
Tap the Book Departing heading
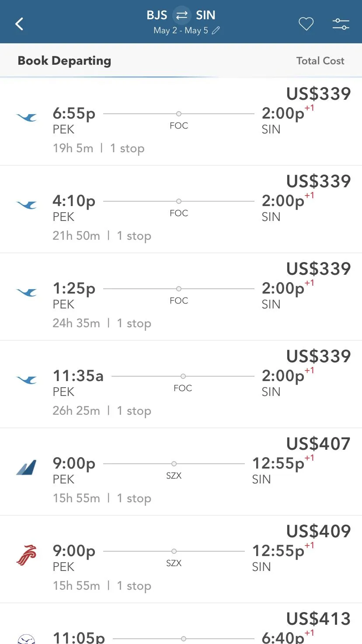click(64, 61)
